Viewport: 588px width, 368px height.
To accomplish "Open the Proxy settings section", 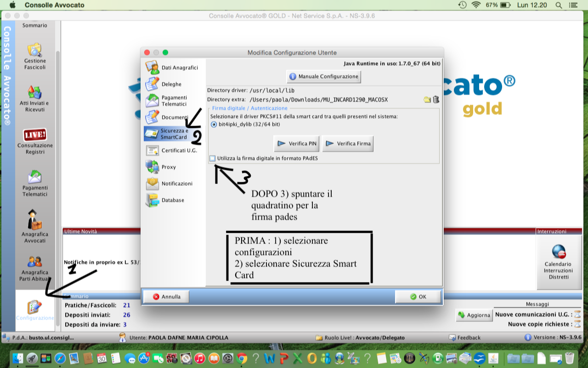I will 161,167.
